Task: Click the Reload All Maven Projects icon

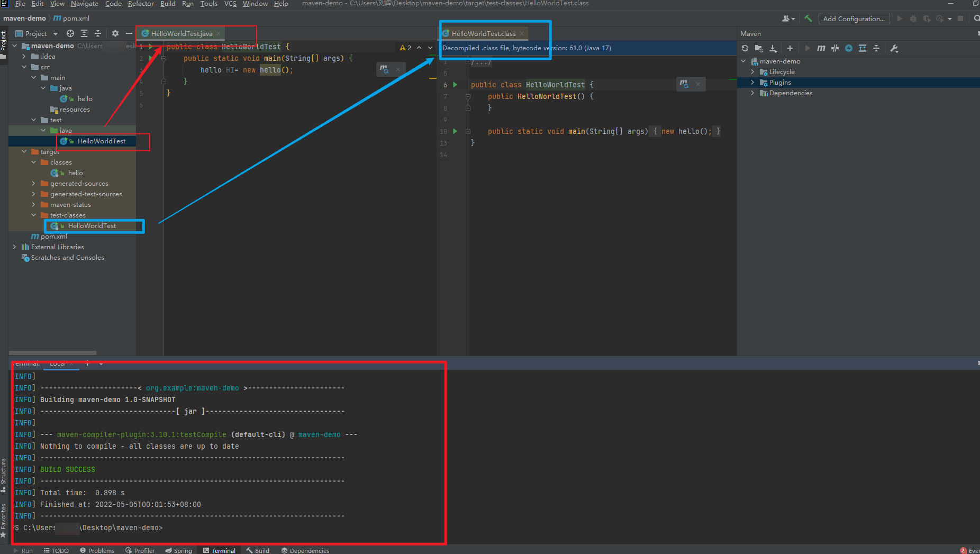Action: pyautogui.click(x=745, y=48)
